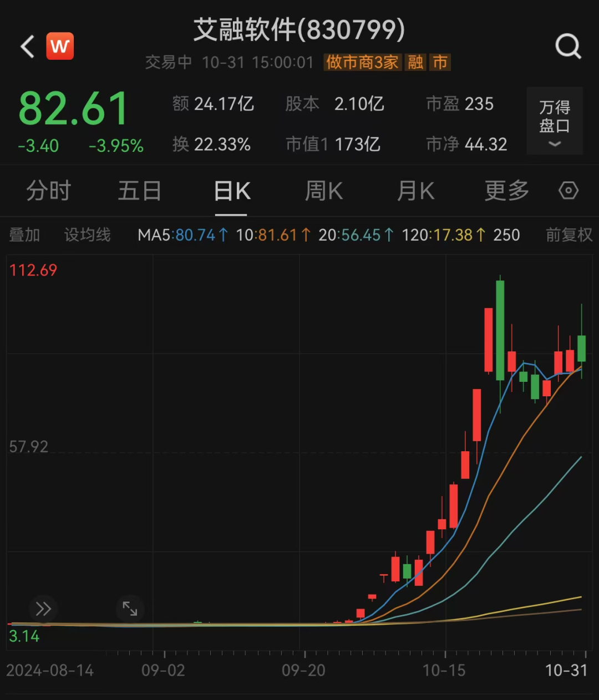Open chart settings hexagon icon
This screenshot has width=599, height=700.
click(568, 191)
